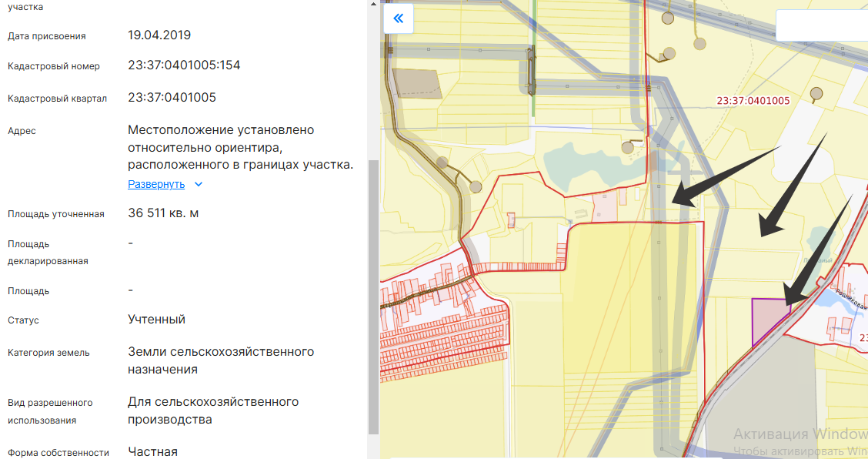
Task: Click circle marker directly below quarter label
Action: [x=816, y=93]
